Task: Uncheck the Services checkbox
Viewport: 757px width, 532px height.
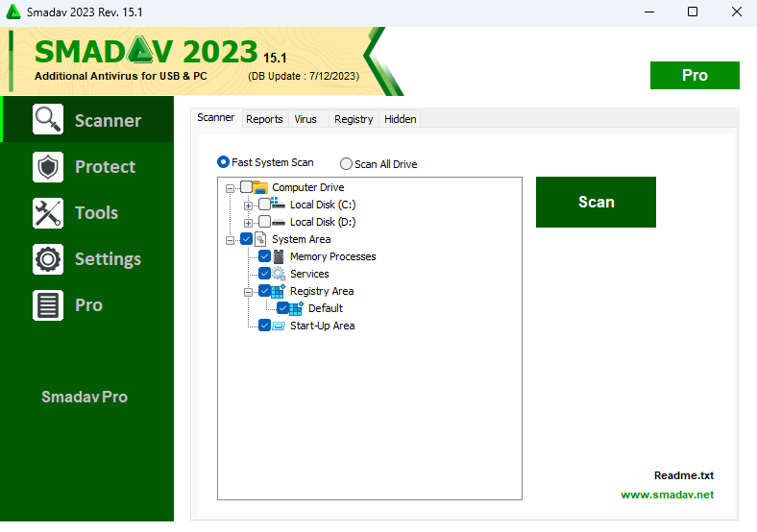Action: [264, 274]
